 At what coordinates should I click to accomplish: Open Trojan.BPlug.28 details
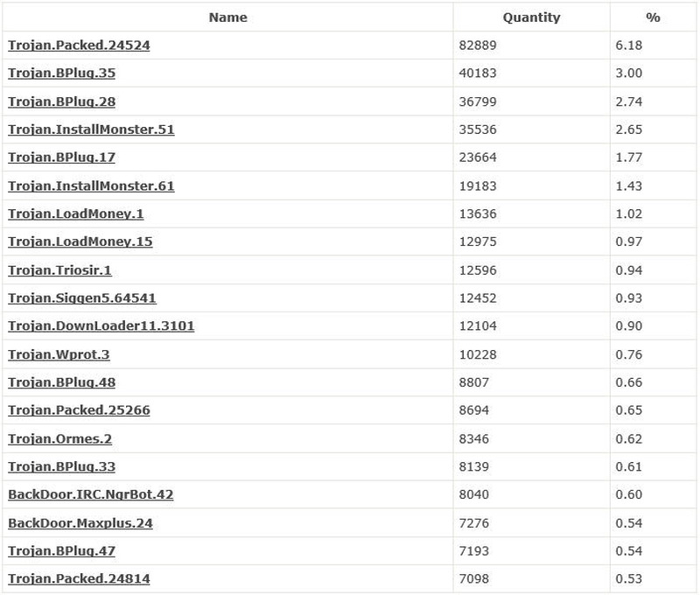click(61, 101)
